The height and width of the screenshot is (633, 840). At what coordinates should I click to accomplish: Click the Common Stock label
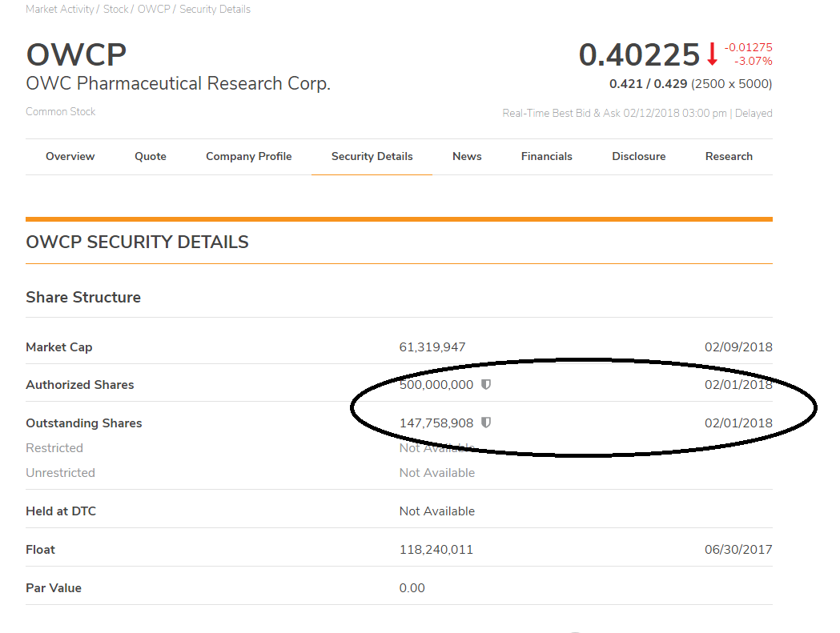pos(61,111)
